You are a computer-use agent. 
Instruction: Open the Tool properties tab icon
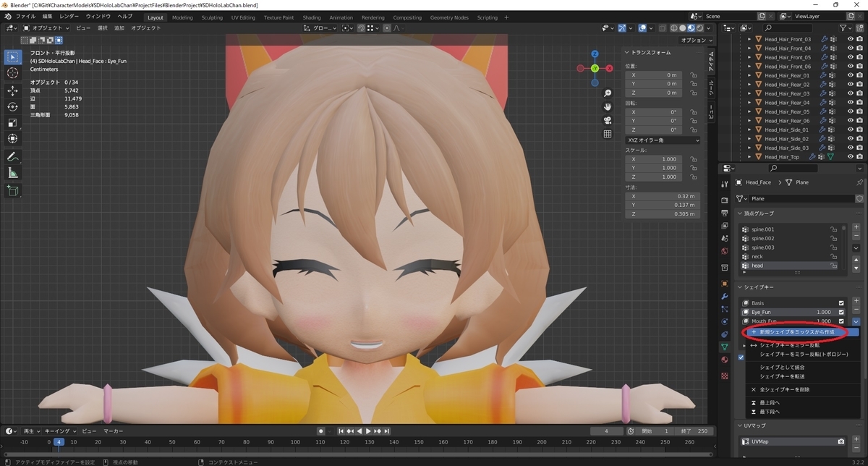[x=724, y=184]
